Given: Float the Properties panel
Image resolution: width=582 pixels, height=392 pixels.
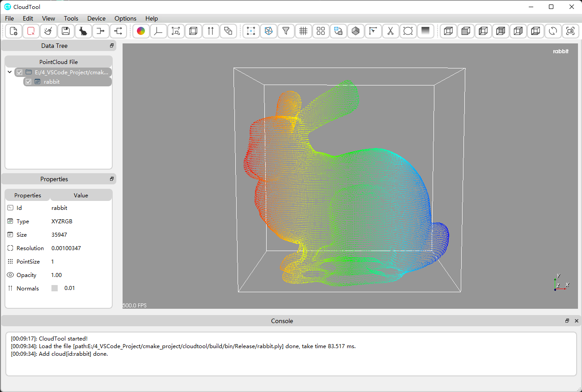Looking at the screenshot, I should tap(112, 179).
